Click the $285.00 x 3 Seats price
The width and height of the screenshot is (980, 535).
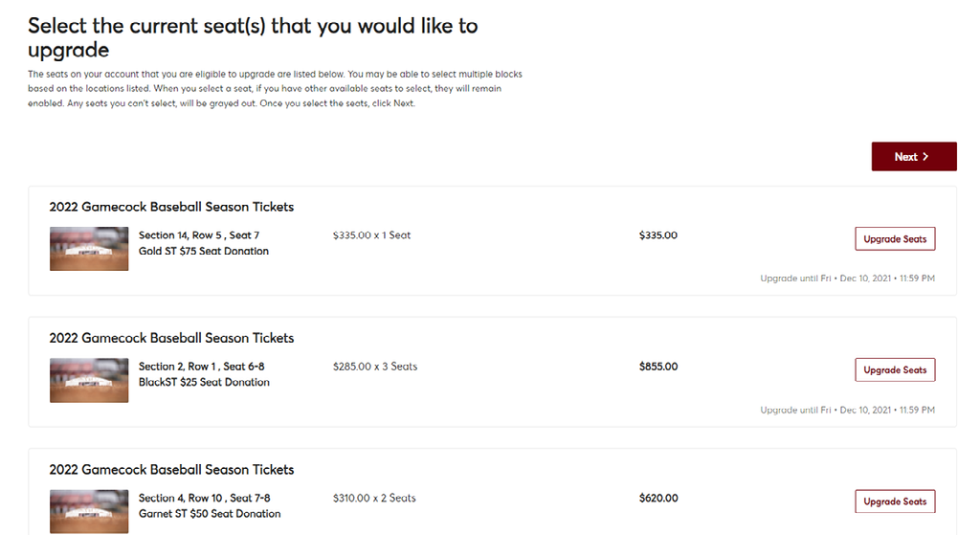[374, 367]
